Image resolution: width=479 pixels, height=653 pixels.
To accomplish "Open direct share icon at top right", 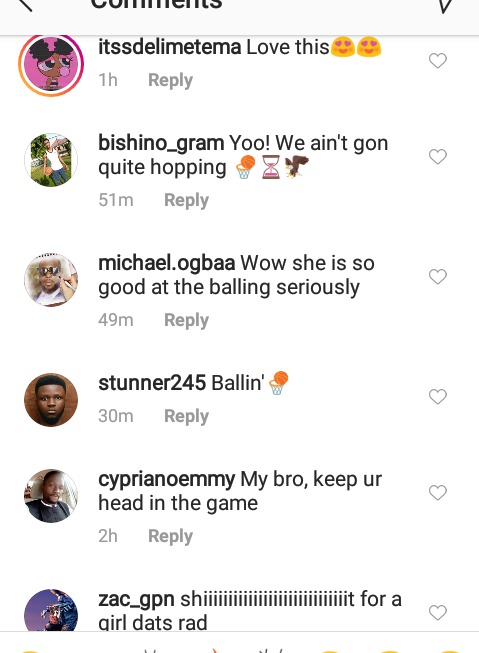I will pyautogui.click(x=446, y=6).
